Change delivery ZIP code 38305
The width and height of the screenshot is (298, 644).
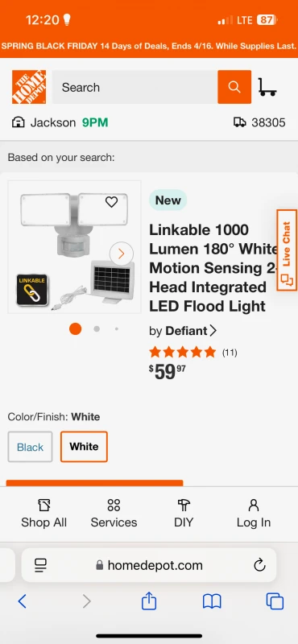[259, 122]
